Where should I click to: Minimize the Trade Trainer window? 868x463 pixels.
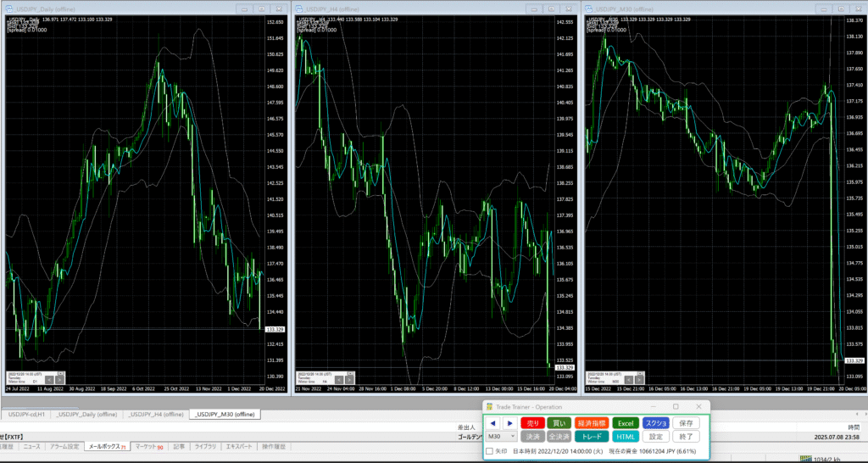pos(653,406)
